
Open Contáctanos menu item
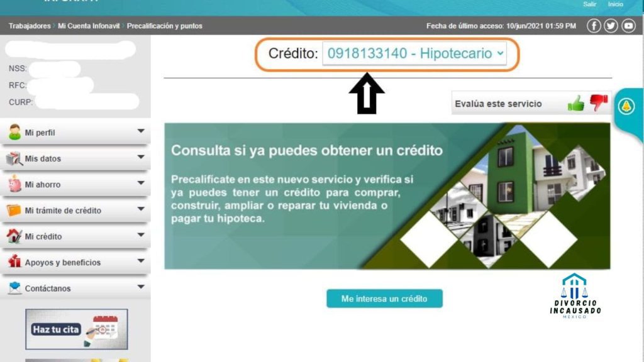[x=75, y=288]
